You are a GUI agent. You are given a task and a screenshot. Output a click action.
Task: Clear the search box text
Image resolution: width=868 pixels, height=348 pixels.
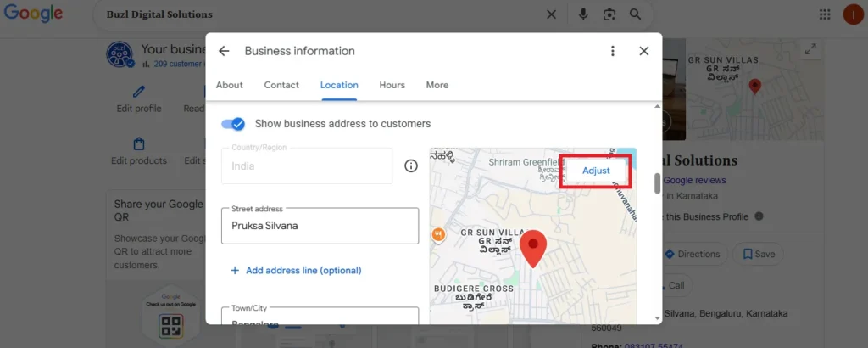point(551,14)
